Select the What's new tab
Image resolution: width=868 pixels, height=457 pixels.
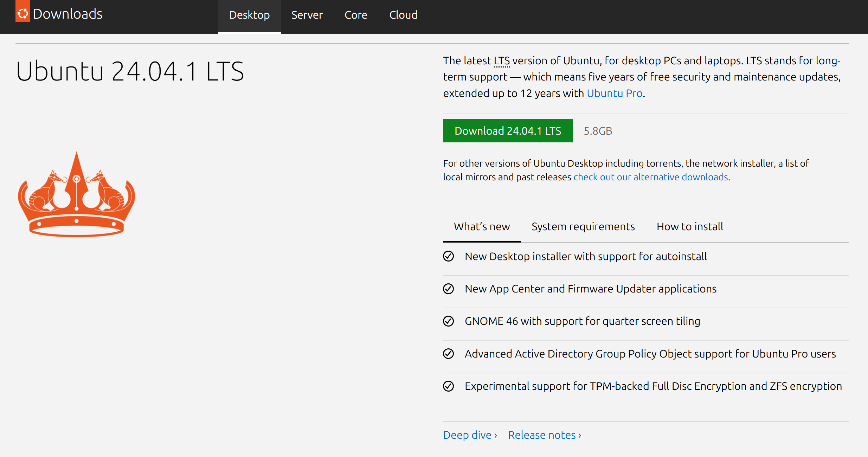pyautogui.click(x=482, y=227)
